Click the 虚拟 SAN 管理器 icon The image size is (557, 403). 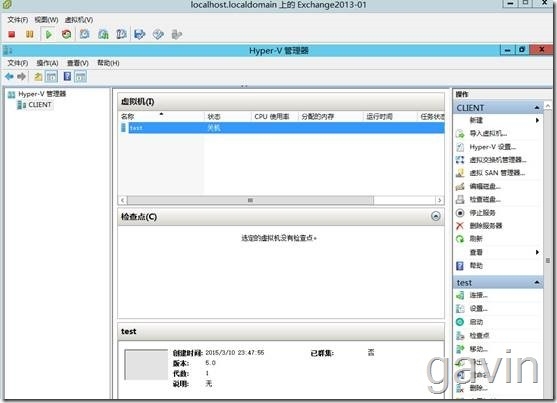460,173
